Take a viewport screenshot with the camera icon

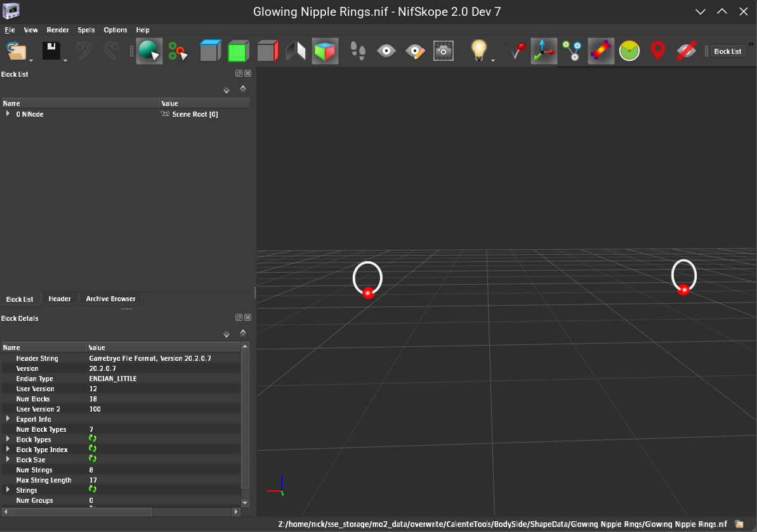click(443, 51)
